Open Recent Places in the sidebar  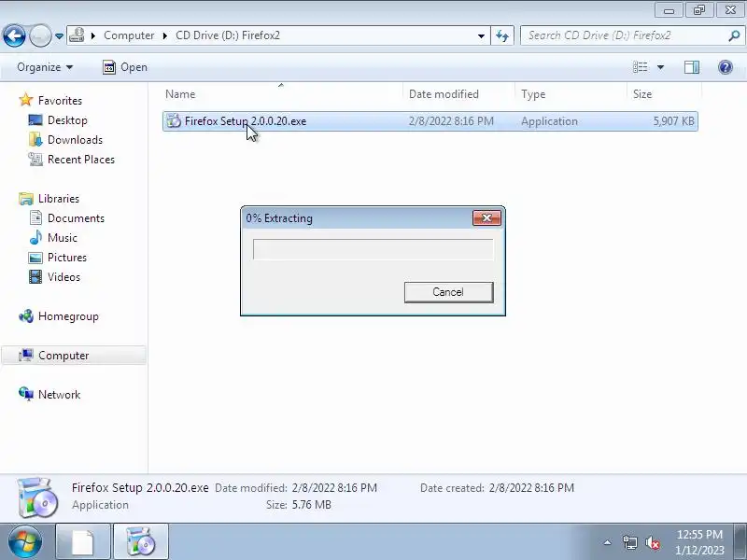81,159
